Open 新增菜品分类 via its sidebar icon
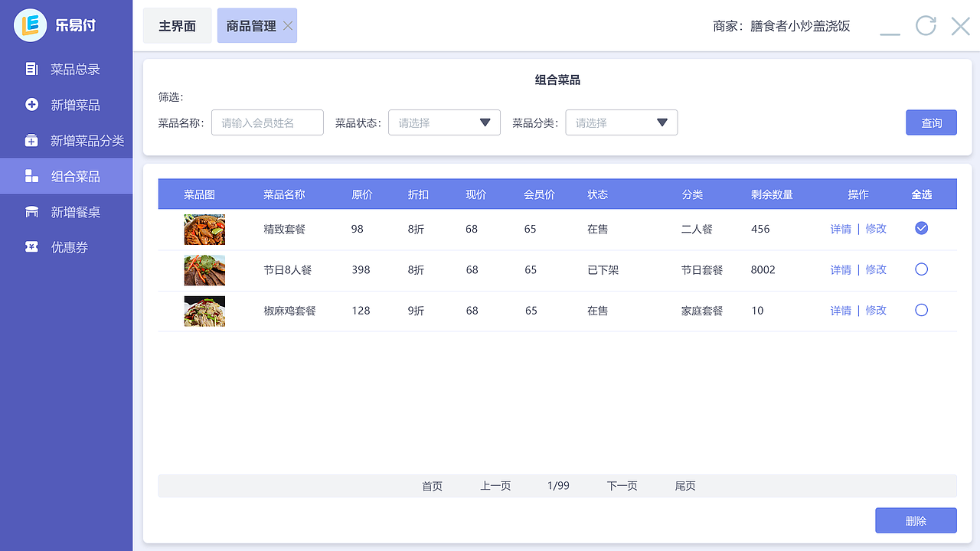The width and height of the screenshot is (980, 551). [31, 140]
